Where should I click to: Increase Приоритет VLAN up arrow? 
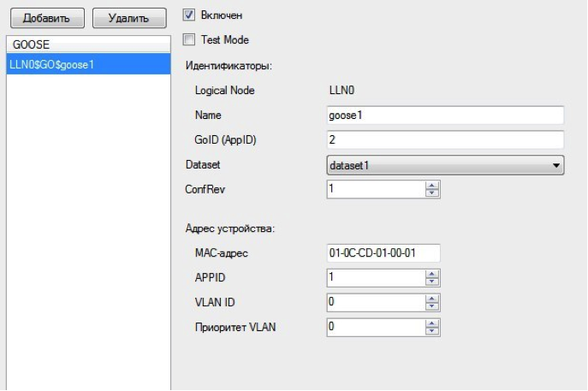[432, 323]
